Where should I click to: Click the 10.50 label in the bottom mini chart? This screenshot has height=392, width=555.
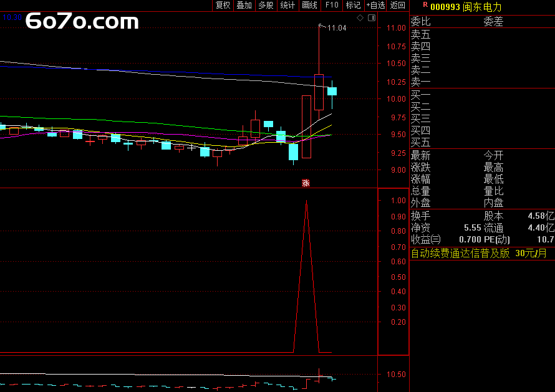coord(396,375)
